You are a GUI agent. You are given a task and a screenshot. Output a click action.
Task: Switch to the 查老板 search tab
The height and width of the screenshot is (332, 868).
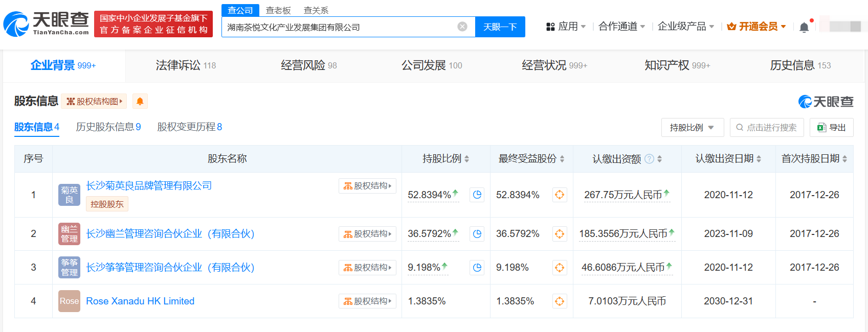(x=278, y=10)
